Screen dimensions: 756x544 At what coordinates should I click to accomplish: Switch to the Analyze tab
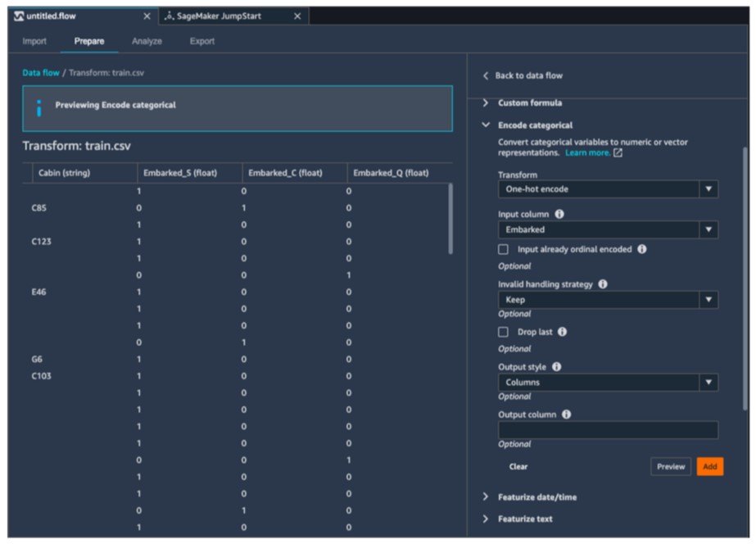pos(147,41)
